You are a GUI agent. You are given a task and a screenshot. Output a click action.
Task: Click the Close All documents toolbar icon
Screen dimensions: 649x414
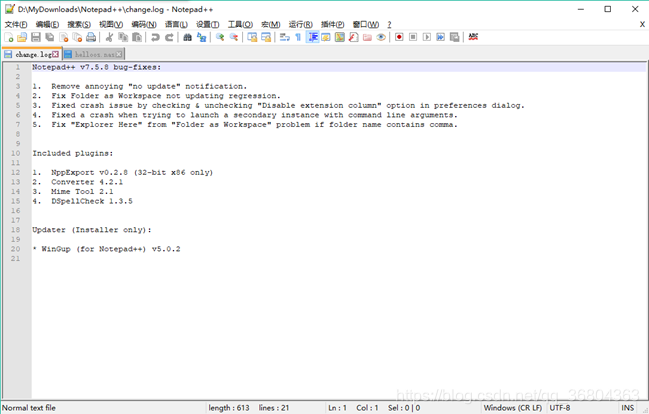77,38
